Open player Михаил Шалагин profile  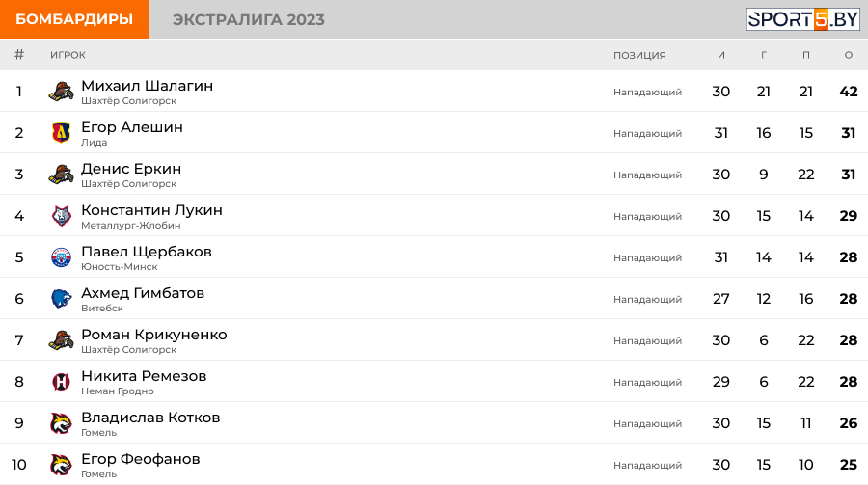(148, 86)
